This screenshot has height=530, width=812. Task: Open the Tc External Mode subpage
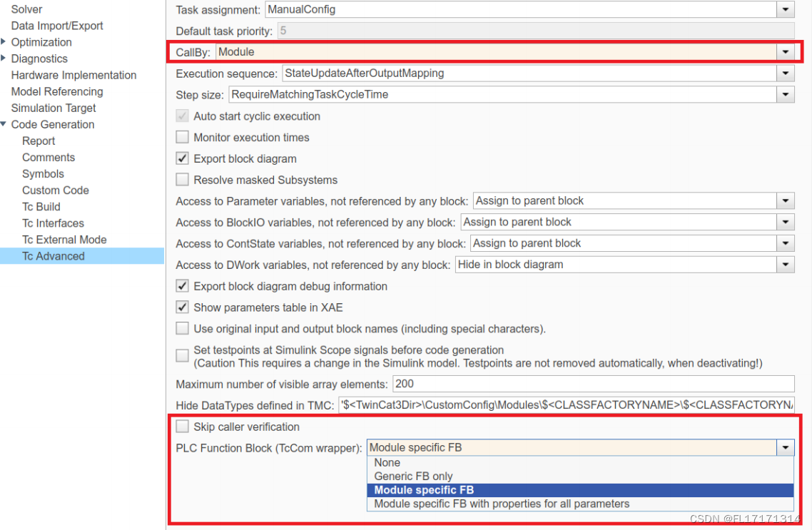[x=64, y=240]
